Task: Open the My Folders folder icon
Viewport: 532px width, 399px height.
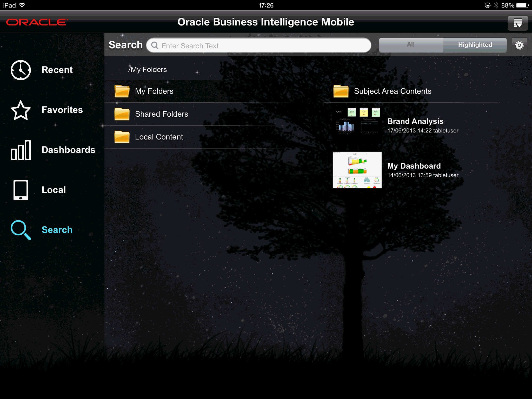Action: point(122,91)
